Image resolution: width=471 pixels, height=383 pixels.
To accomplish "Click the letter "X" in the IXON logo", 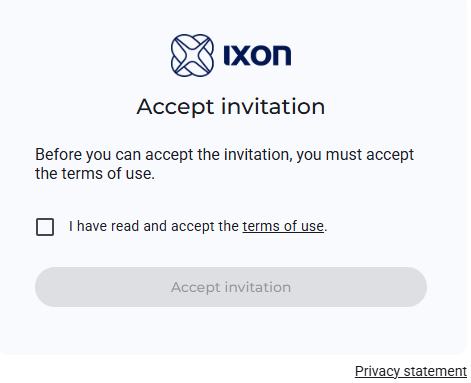I will point(240,55).
